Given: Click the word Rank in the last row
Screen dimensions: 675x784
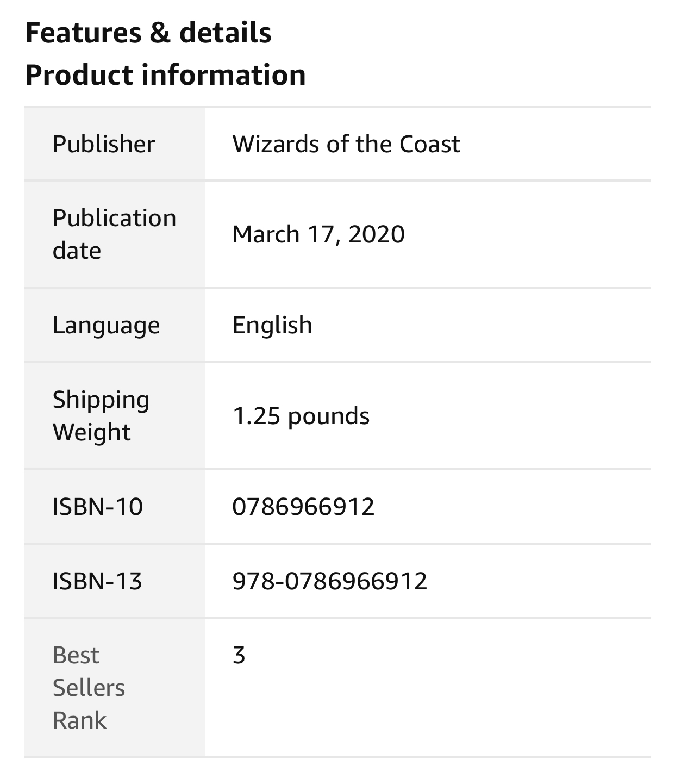Looking at the screenshot, I should point(79,720).
